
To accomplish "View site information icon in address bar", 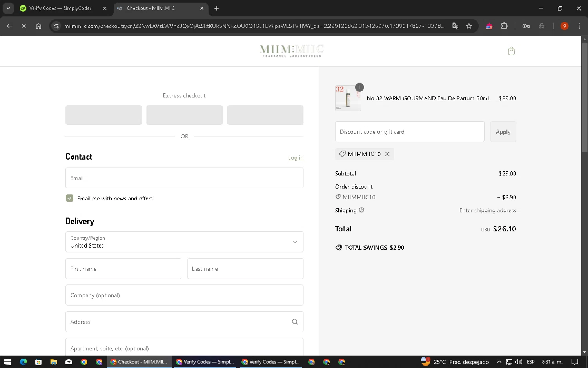I will pos(56,26).
